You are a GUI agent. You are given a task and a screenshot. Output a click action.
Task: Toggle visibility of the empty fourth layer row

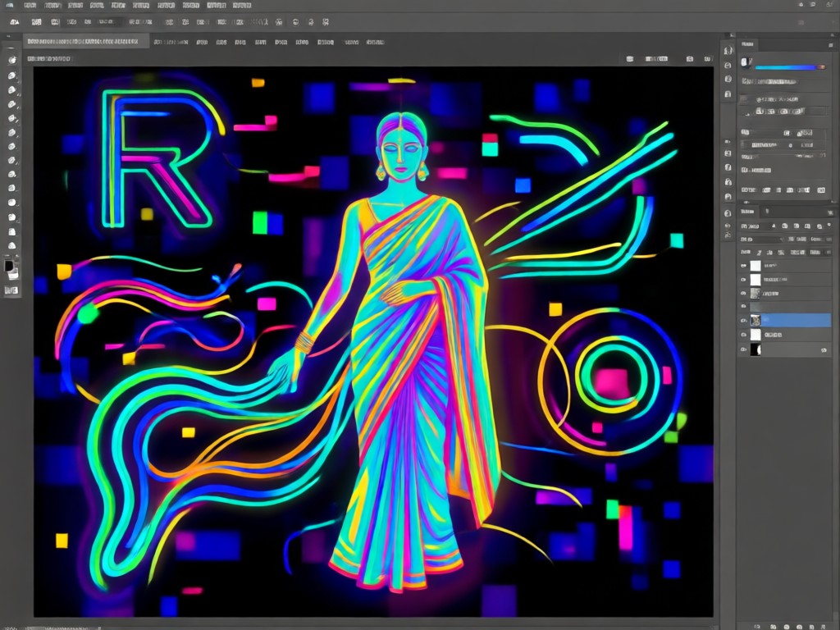(x=743, y=307)
